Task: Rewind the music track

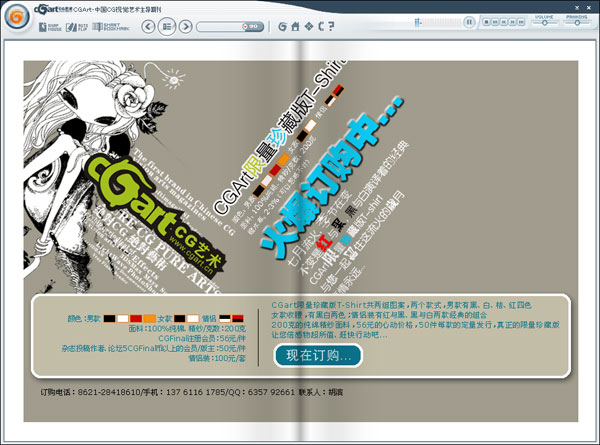Action: (x=504, y=22)
